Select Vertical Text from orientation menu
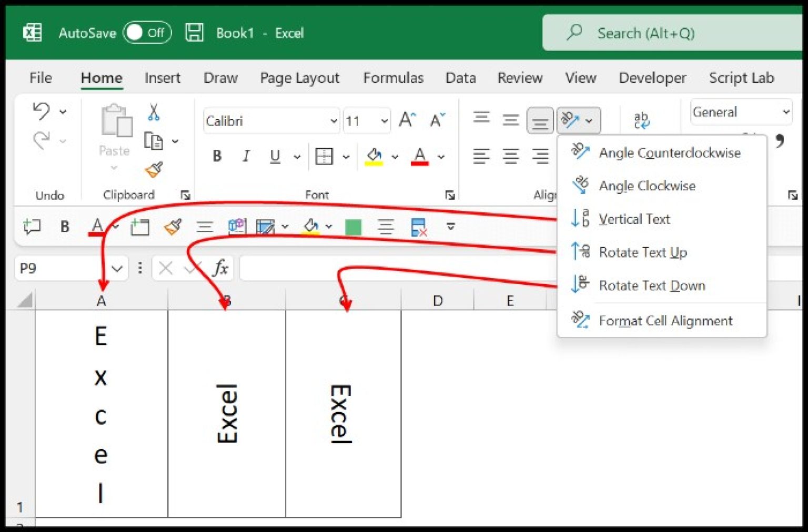The height and width of the screenshot is (532, 808). [634, 219]
